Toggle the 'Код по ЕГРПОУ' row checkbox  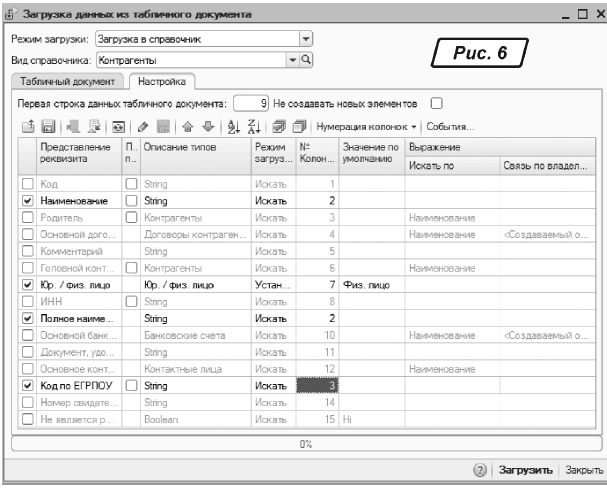pyautogui.click(x=28, y=384)
